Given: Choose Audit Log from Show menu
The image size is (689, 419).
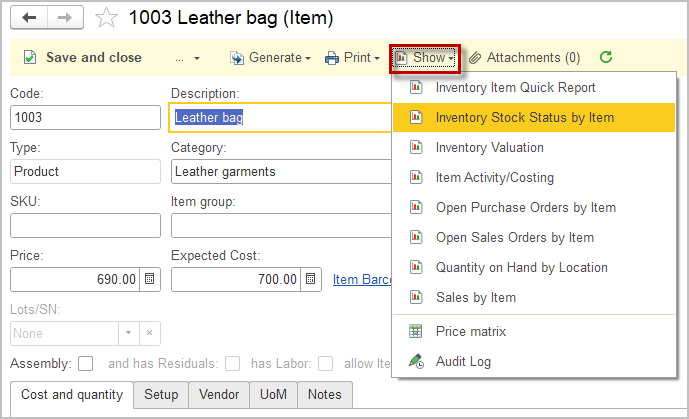Looking at the screenshot, I should [463, 361].
